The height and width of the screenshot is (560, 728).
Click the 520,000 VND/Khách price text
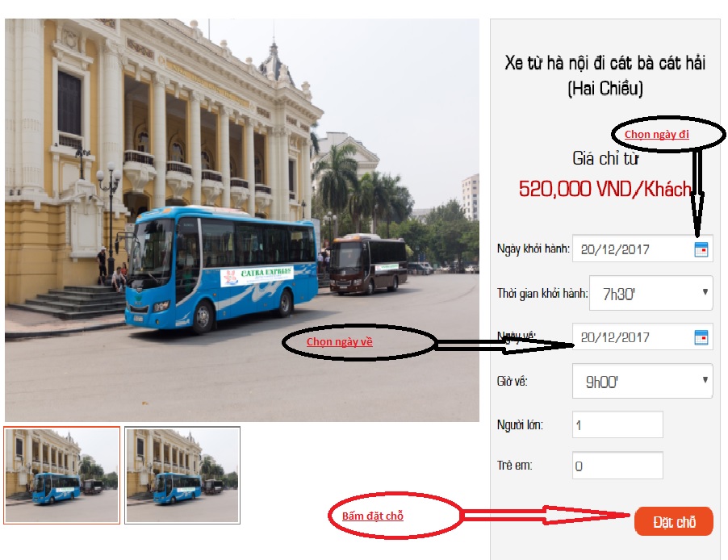click(x=605, y=189)
